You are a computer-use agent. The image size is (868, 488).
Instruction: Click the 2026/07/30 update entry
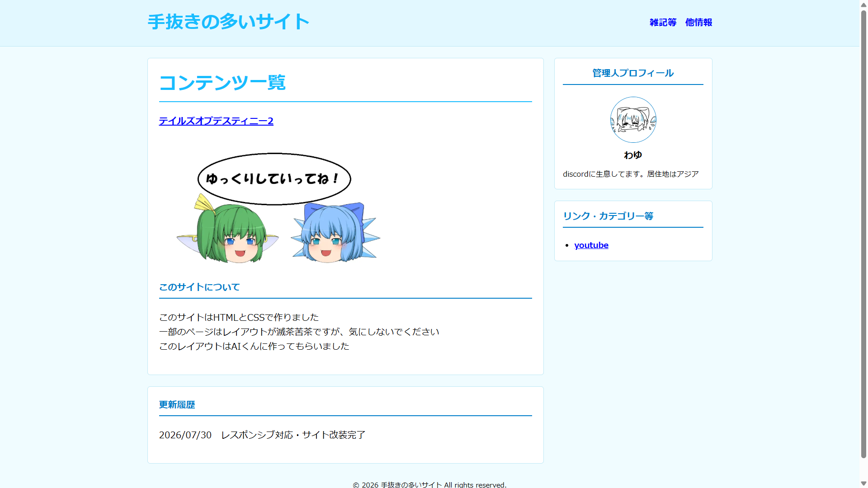point(262,435)
